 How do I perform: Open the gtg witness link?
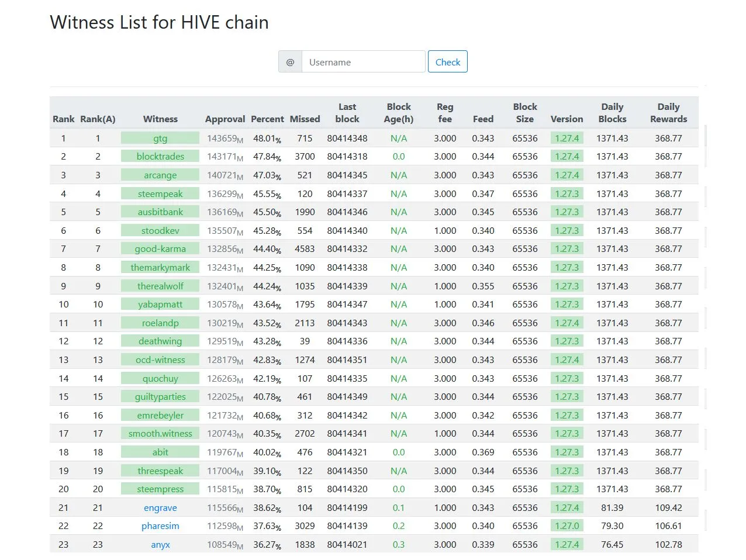160,139
